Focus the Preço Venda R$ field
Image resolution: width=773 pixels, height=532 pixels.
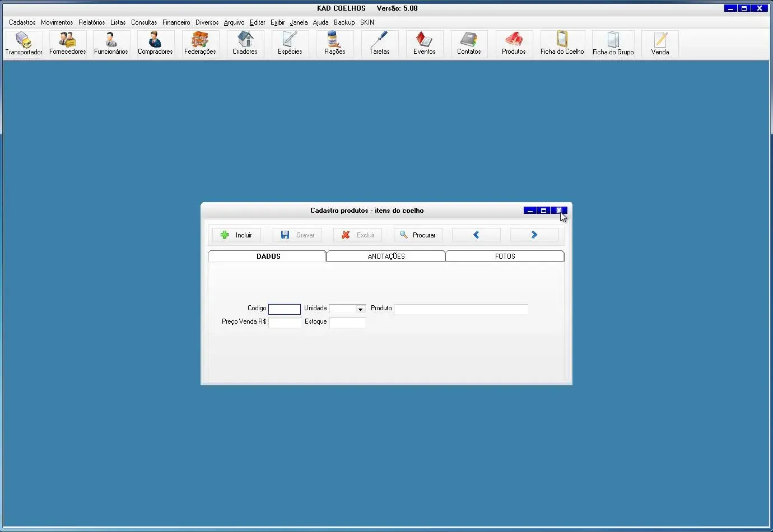coord(285,323)
